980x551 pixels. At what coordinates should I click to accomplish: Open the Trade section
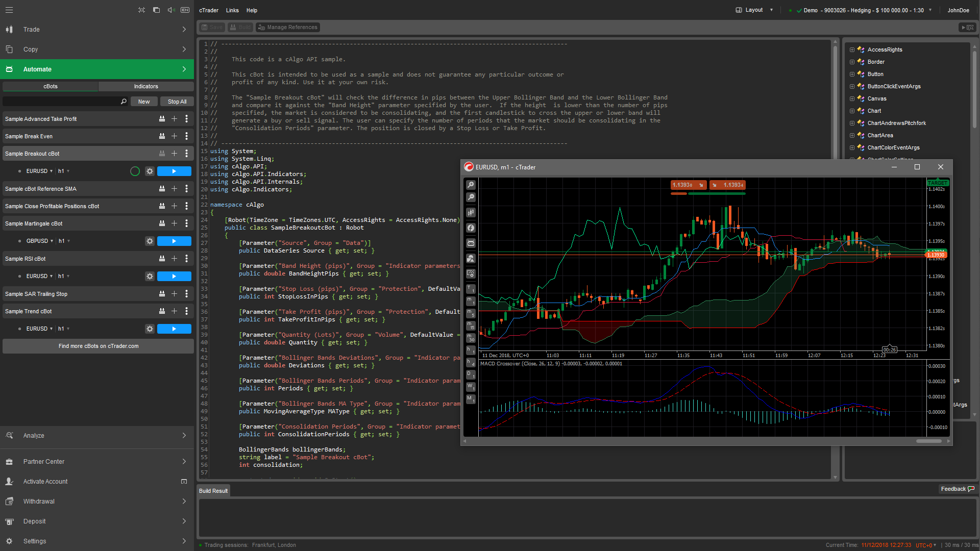point(97,30)
